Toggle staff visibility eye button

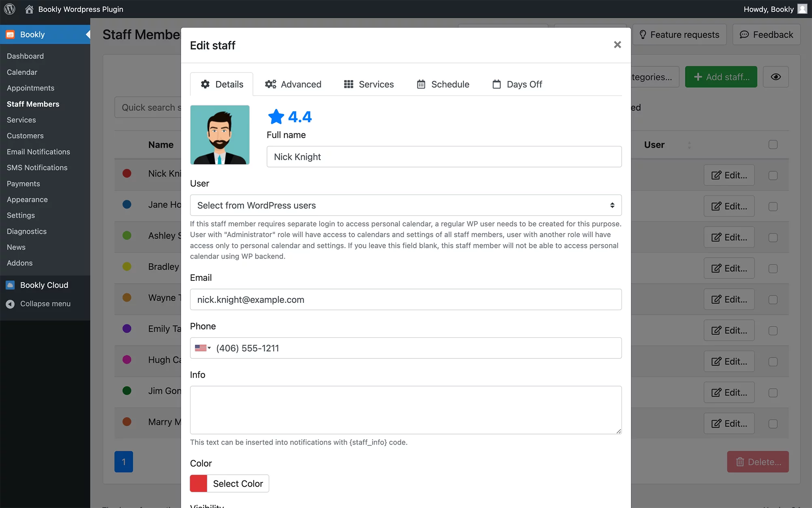(776, 77)
